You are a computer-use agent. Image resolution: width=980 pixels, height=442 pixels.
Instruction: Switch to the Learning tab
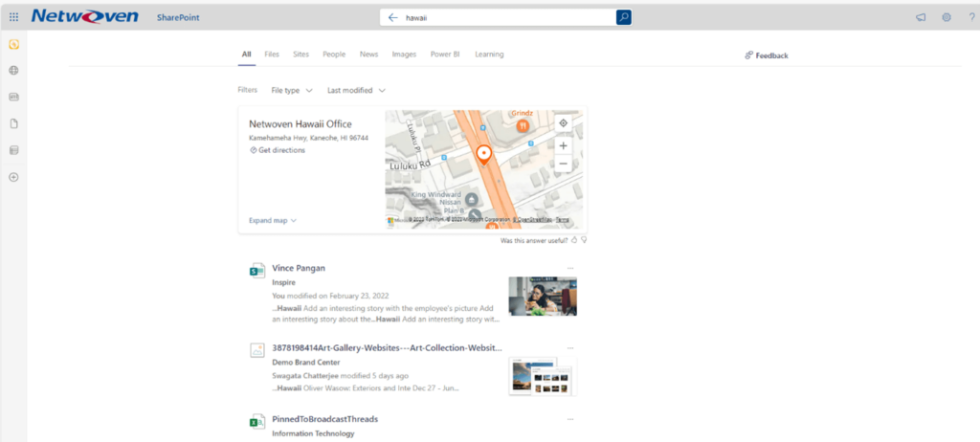[x=489, y=55]
